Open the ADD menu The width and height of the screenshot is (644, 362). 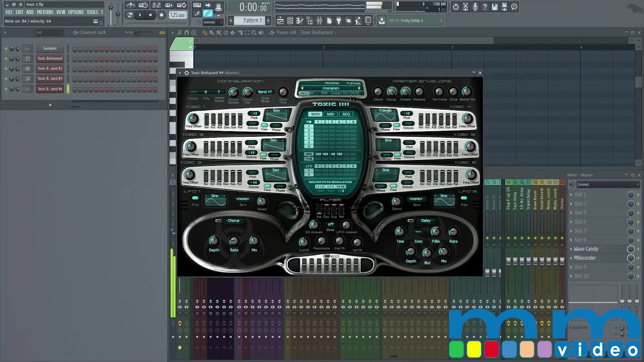pyautogui.click(x=30, y=12)
